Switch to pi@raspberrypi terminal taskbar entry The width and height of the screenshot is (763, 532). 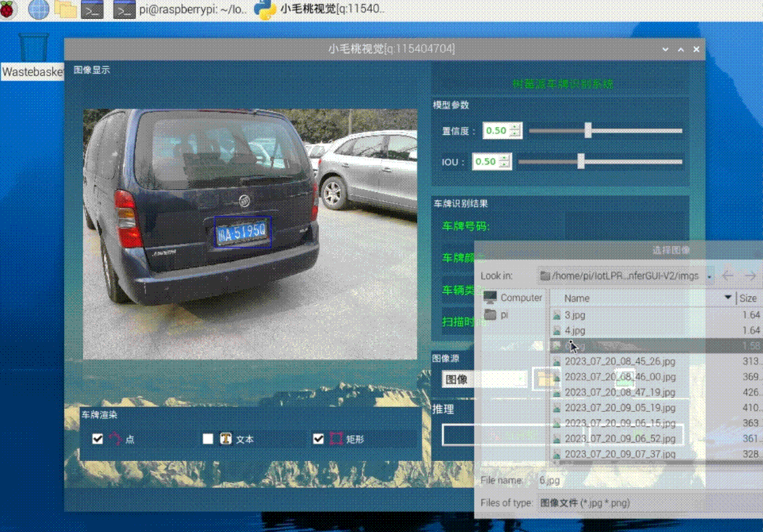[x=180, y=9]
